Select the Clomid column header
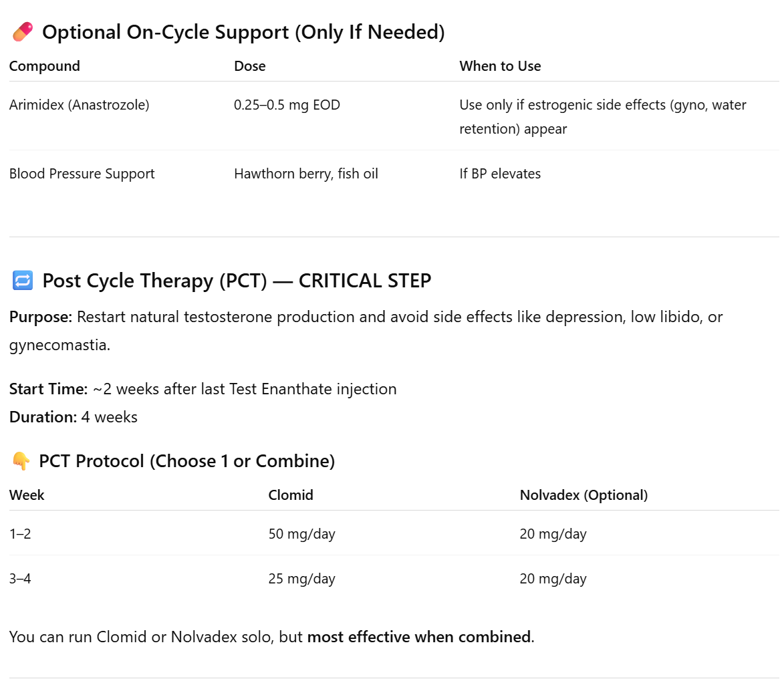 pyautogui.click(x=291, y=495)
